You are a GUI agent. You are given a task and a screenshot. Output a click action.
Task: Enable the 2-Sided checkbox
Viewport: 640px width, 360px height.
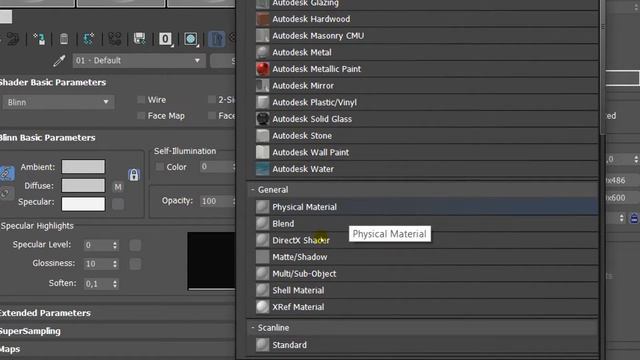pyautogui.click(x=211, y=100)
